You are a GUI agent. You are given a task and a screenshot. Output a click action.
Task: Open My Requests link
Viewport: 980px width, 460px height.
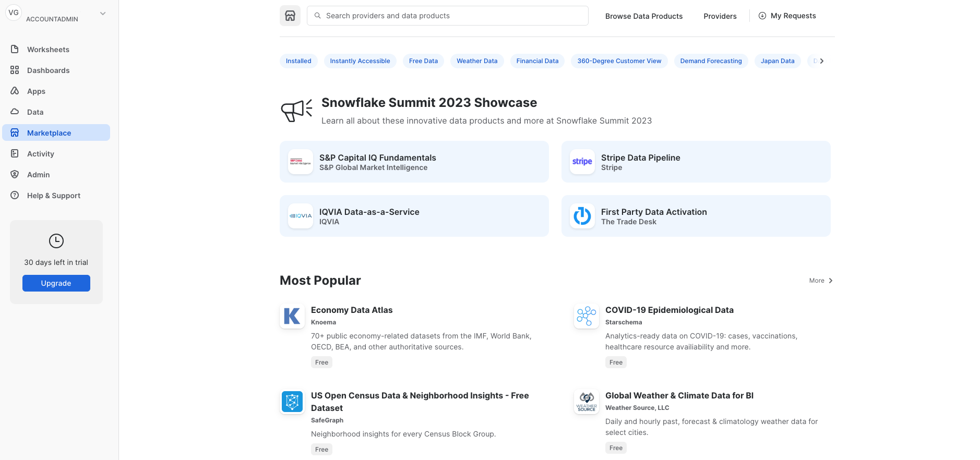(787, 16)
